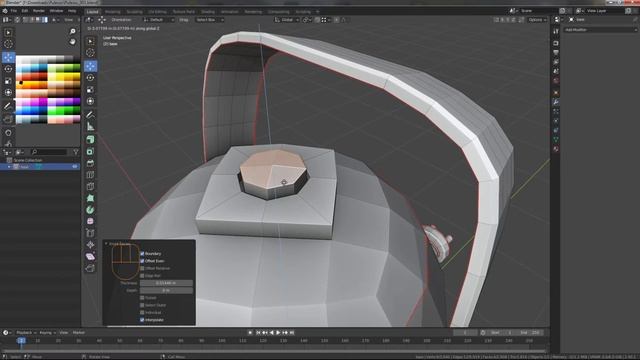Open the Modifiers wrench tab in Properties
Viewport: 640px width, 360px height.
click(x=556, y=102)
